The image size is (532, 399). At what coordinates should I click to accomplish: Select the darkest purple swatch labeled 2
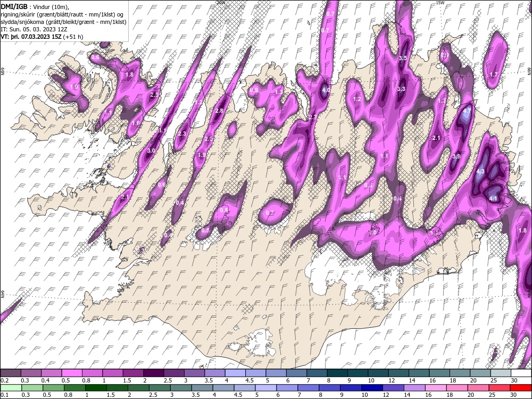point(153,373)
